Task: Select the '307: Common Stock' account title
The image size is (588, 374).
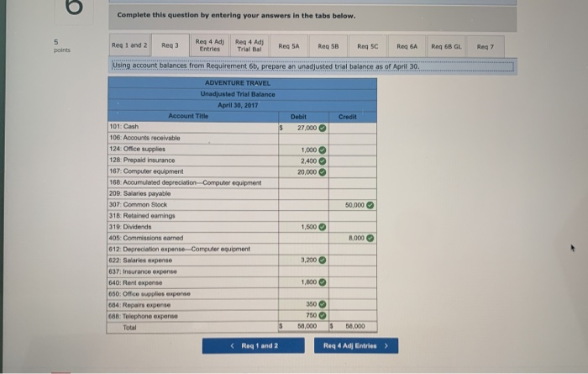Action: [139, 205]
